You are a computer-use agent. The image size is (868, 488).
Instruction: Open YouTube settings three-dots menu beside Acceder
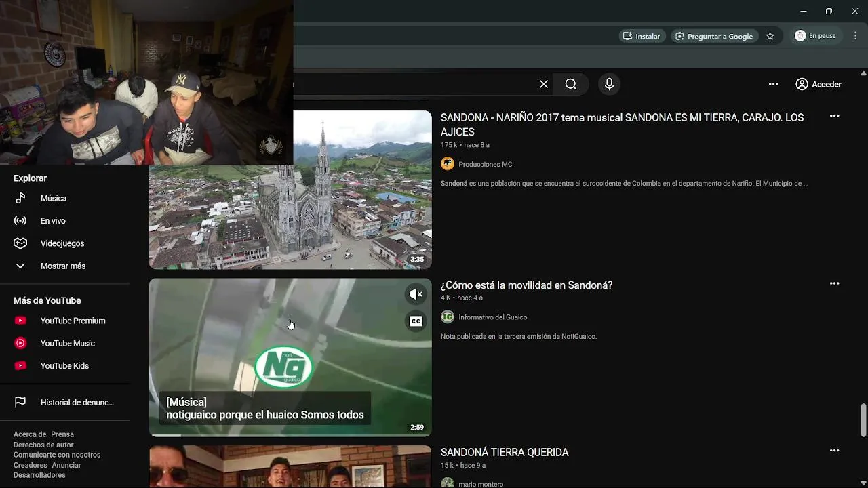(773, 84)
